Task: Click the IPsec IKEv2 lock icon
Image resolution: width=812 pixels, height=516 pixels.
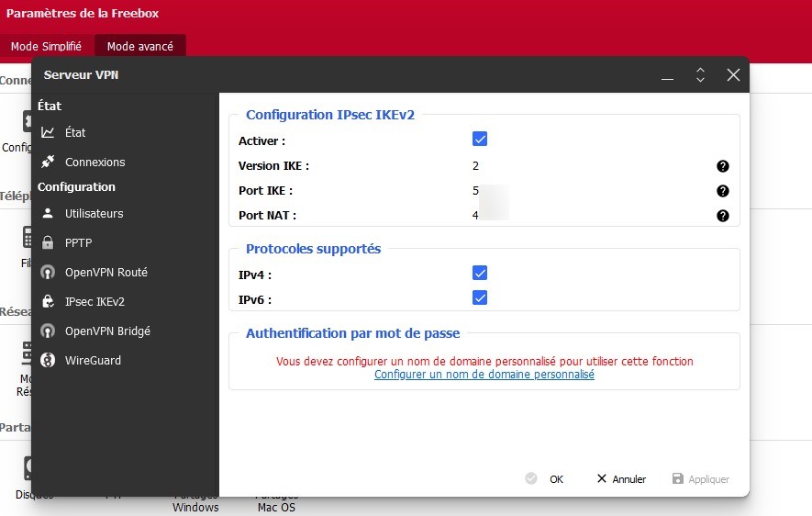Action: click(48, 301)
